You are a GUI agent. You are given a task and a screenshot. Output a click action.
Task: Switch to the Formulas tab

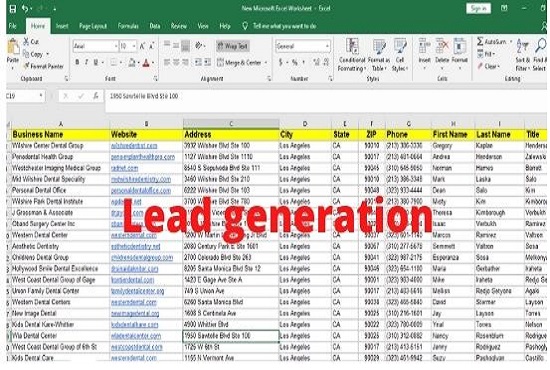pos(128,26)
